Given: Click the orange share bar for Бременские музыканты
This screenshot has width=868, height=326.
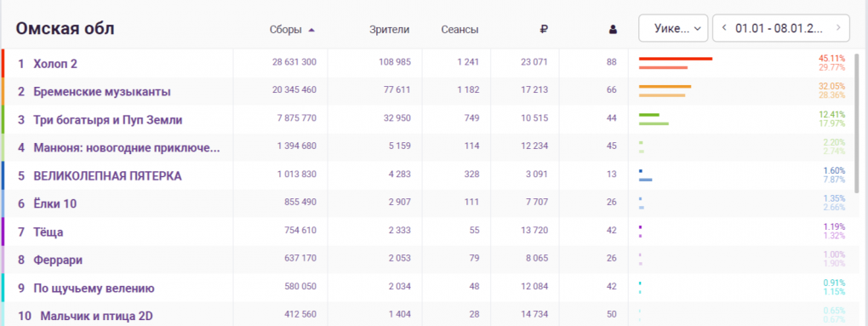Looking at the screenshot, I should click(x=665, y=86).
